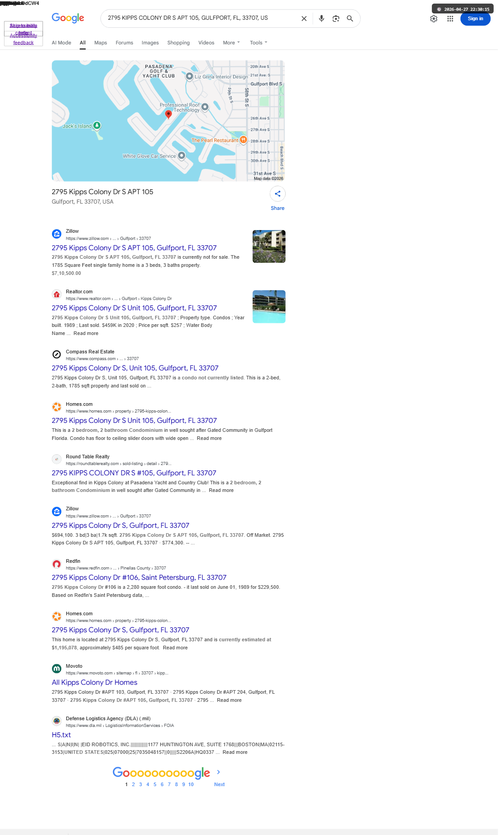Click The Pearl Restaurant map marker
Image resolution: width=504 pixels, height=835 pixels.
click(x=243, y=140)
